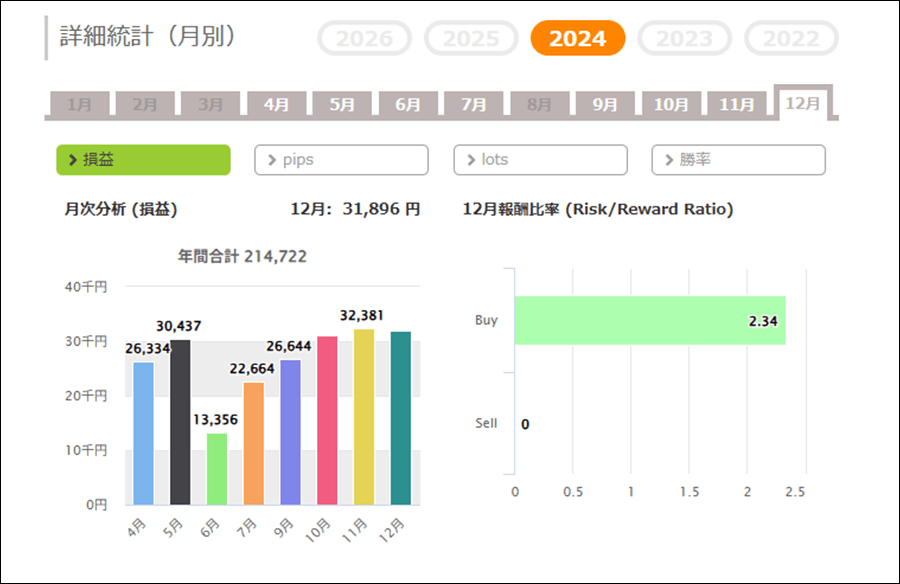
Task: Click the Buy risk/reward bar
Action: (650, 321)
